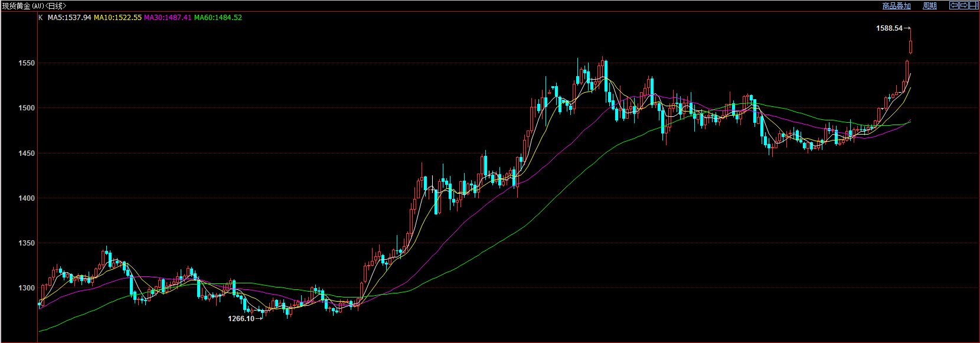980x343 pixels.
Task: Open the 商品叠加 overlay link
Action: click(896, 6)
